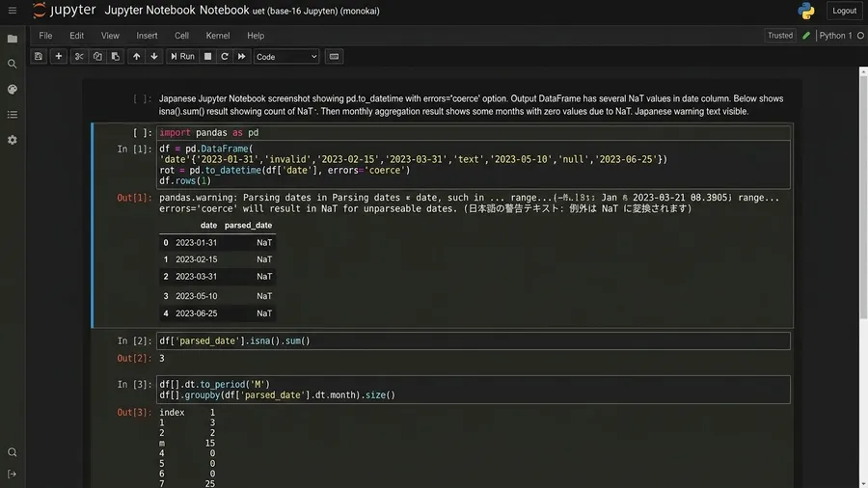Save the notebook with the save icon
This screenshot has width=868, height=488.
(x=39, y=57)
